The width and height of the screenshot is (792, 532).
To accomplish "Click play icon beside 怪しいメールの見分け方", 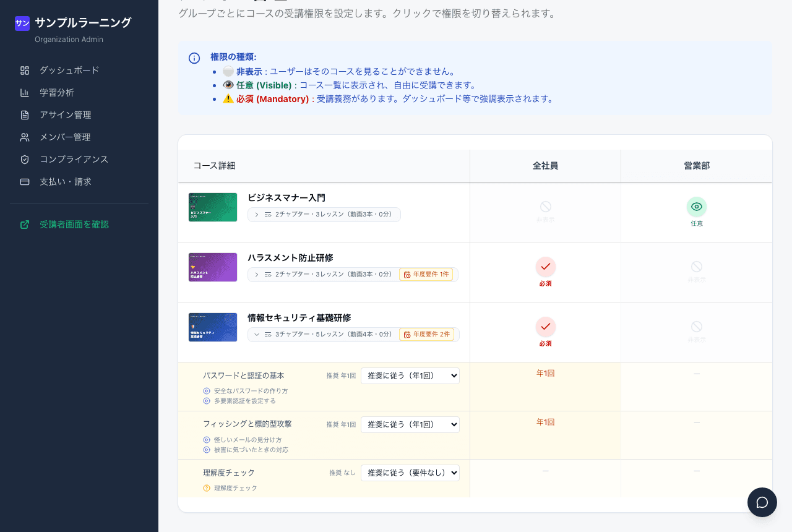I will pos(207,440).
